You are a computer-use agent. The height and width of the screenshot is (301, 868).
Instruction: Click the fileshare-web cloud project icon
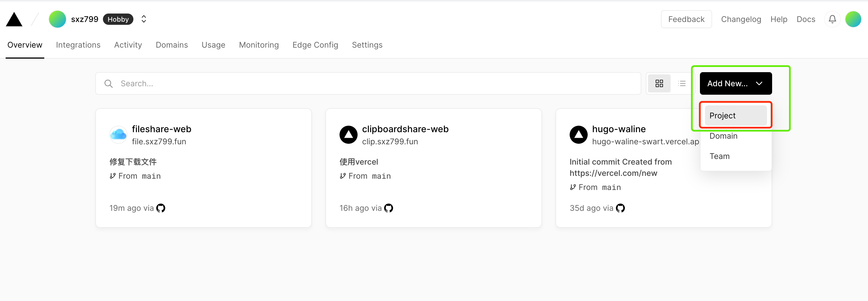[118, 135]
